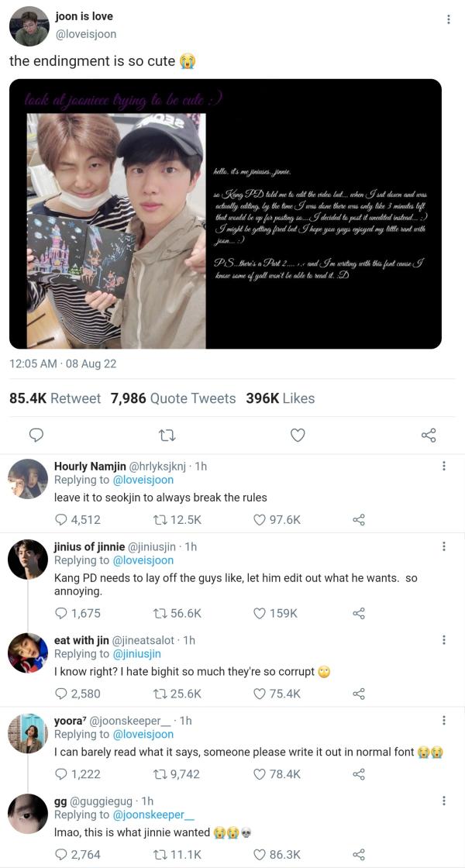The width and height of the screenshot is (465, 868).
Task: Retweet gg's reply with 11.1K retweets
Action: [175, 855]
